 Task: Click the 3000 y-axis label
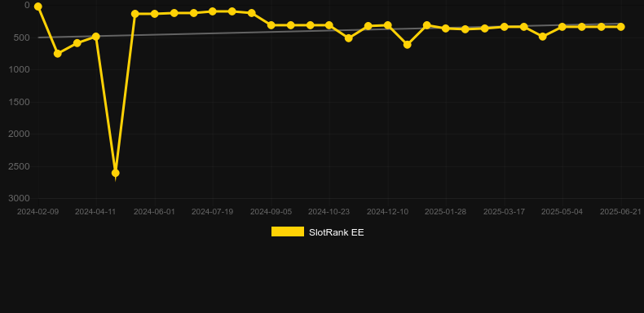click(x=20, y=198)
